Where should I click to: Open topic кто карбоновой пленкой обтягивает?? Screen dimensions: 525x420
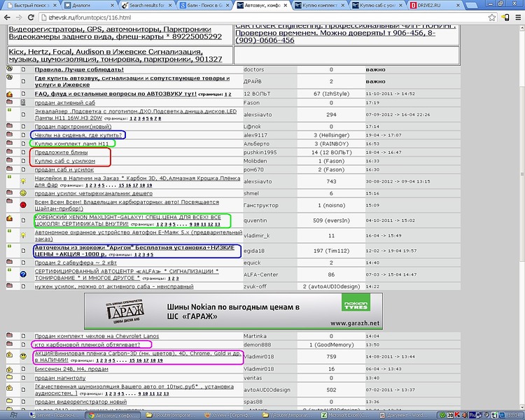click(87, 344)
